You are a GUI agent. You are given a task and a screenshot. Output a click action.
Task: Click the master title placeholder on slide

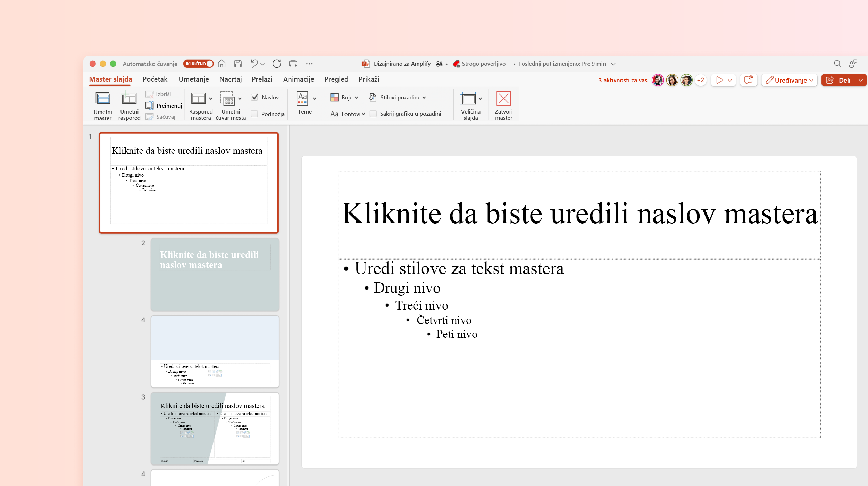[x=579, y=215]
